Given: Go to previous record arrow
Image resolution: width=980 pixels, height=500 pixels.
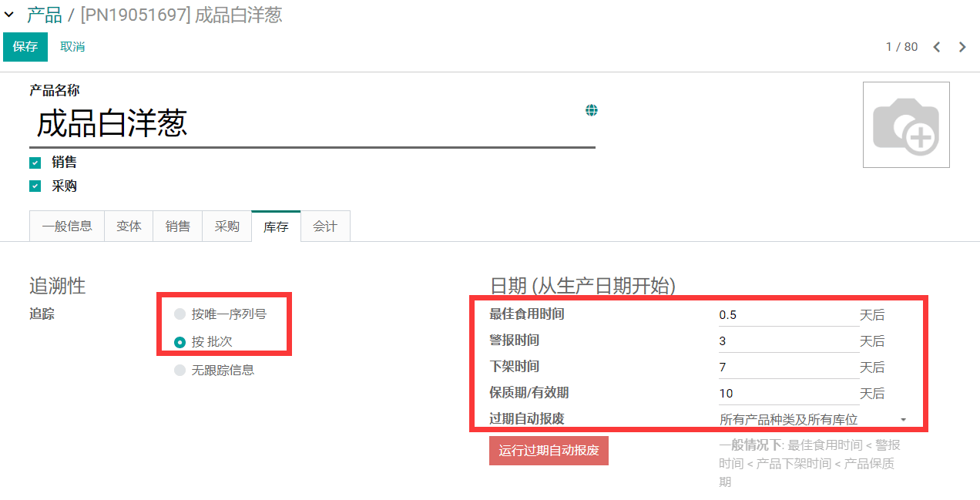Looking at the screenshot, I should (937, 47).
